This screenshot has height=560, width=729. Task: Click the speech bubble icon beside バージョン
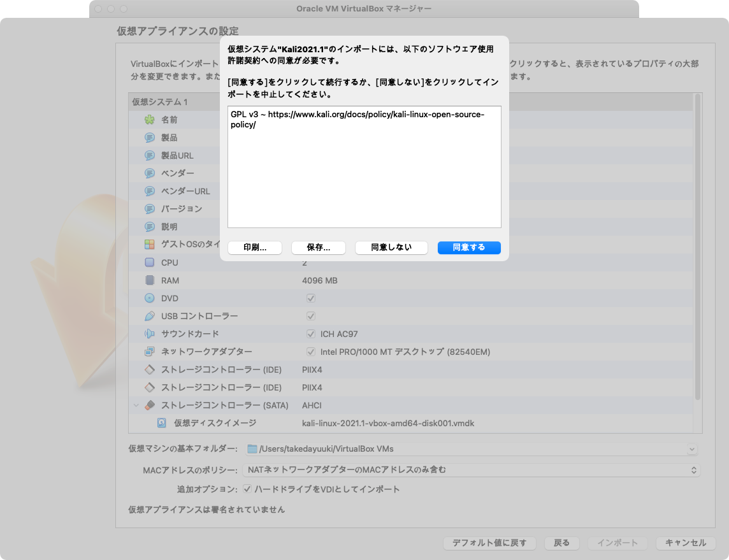pyautogui.click(x=149, y=209)
